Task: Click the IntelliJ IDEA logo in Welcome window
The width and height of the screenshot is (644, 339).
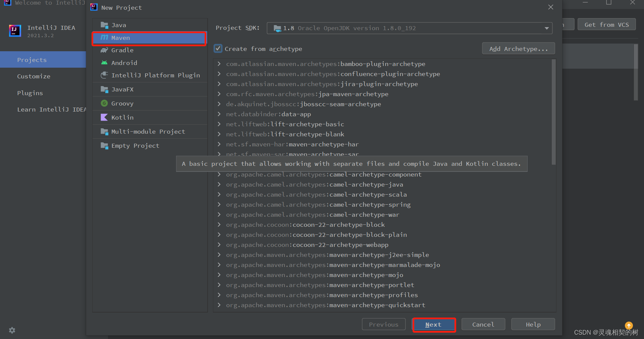Action: (15, 31)
